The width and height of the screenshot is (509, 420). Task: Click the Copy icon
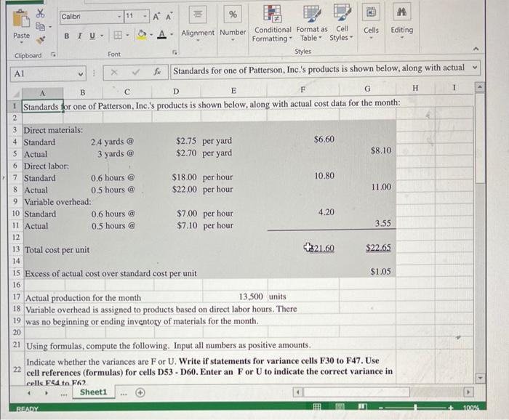point(40,27)
